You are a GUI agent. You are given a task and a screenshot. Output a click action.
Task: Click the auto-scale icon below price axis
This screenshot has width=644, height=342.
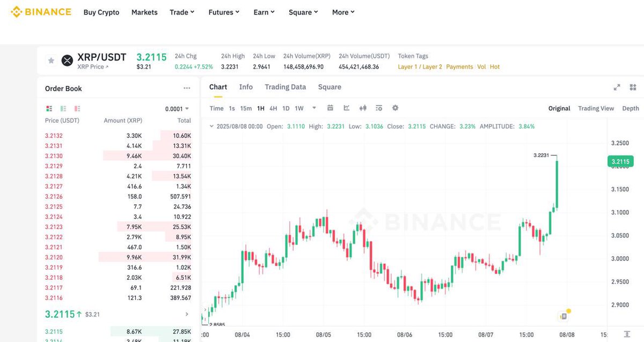tap(627, 334)
